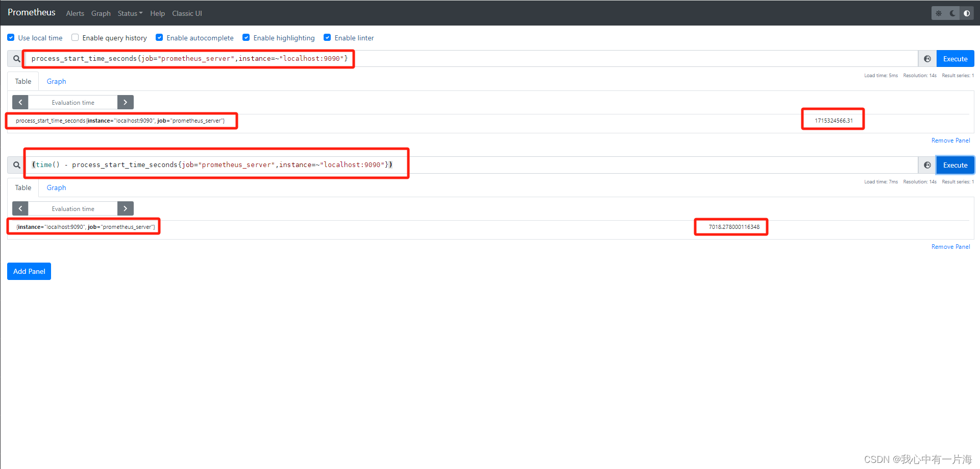Click the search icon of first query panel
980x469 pixels.
[17, 59]
